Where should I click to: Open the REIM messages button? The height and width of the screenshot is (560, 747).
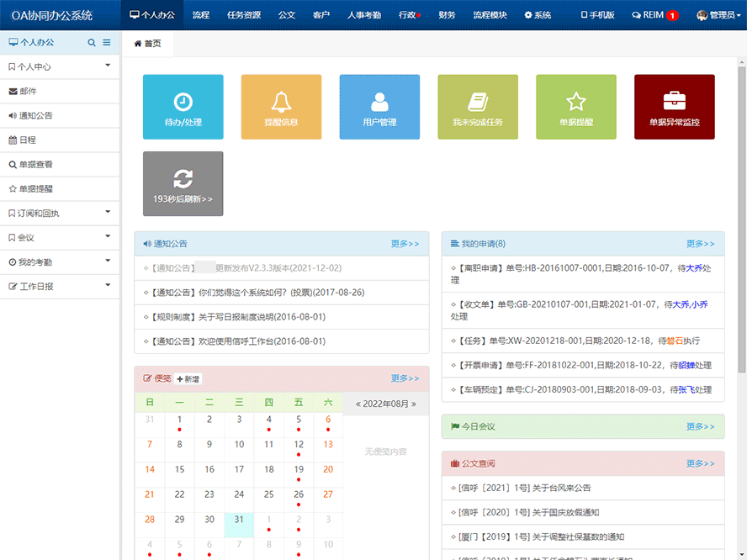654,15
